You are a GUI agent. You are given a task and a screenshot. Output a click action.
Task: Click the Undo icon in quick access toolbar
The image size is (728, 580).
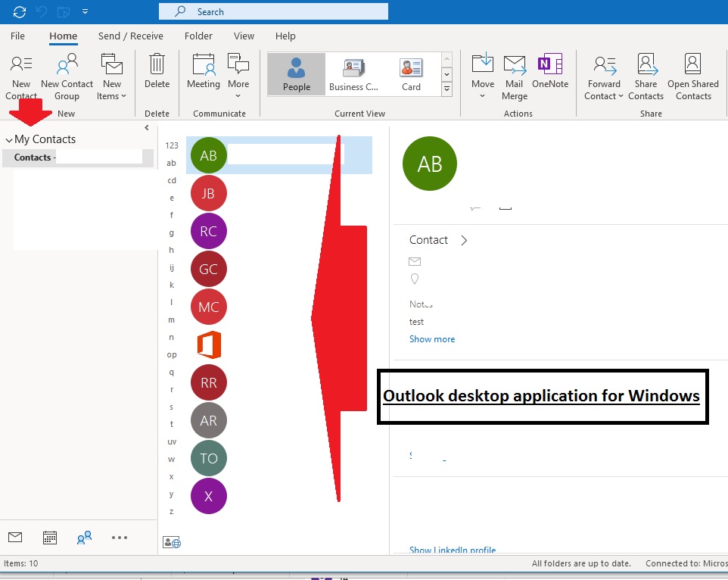(42, 11)
